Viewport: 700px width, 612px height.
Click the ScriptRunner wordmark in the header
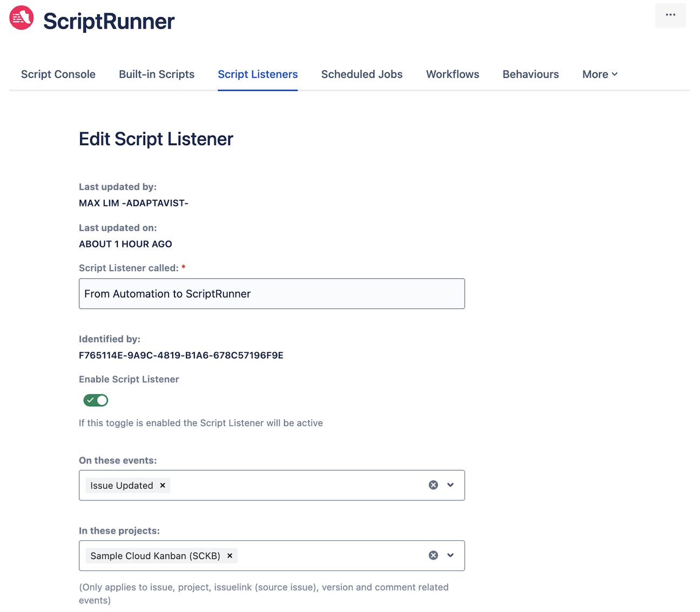click(x=110, y=21)
